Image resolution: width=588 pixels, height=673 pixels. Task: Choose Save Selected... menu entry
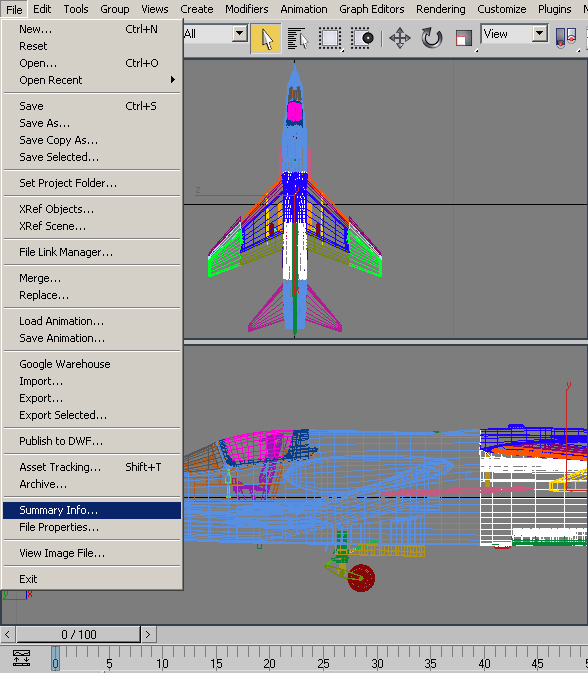click(x=92, y=157)
